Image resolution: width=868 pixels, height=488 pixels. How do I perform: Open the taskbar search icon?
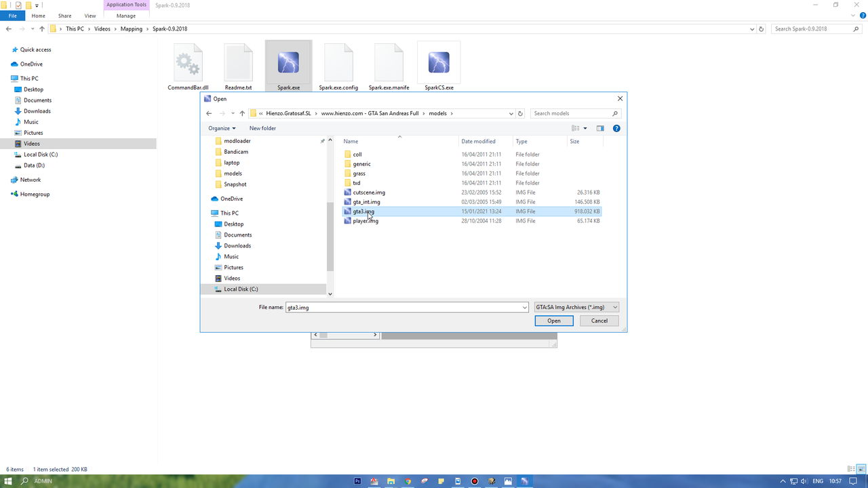[x=24, y=481]
